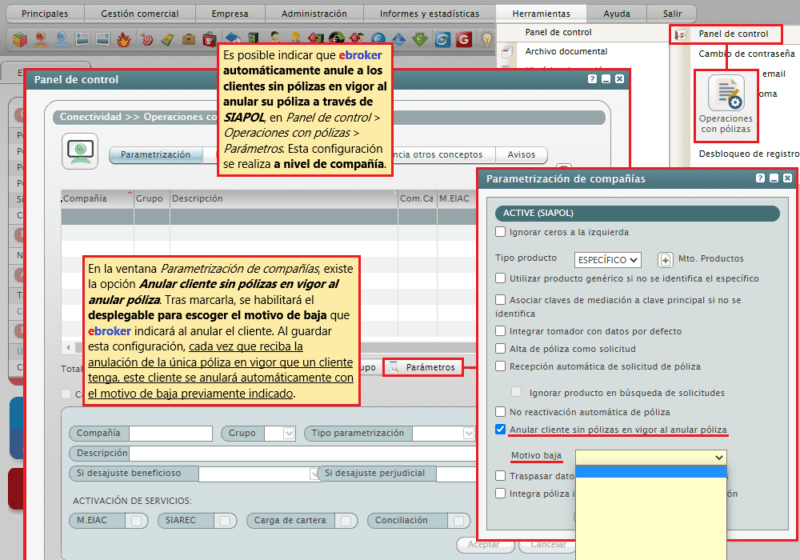
Task: Open the Gestión comercial menu
Action: [x=139, y=14]
